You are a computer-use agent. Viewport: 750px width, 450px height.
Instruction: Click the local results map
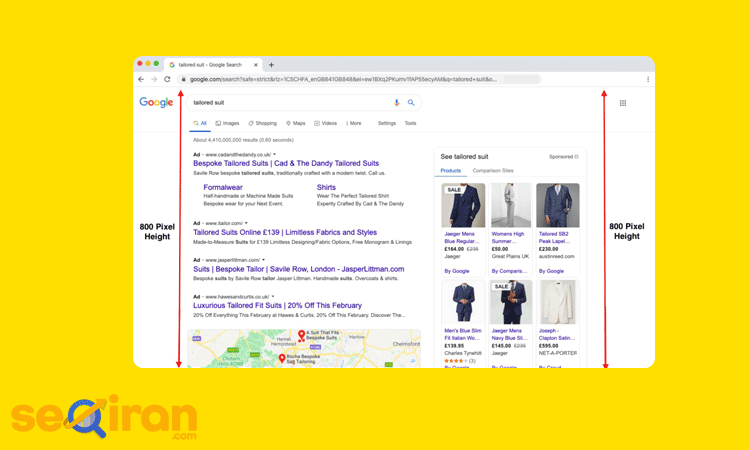pos(304,349)
